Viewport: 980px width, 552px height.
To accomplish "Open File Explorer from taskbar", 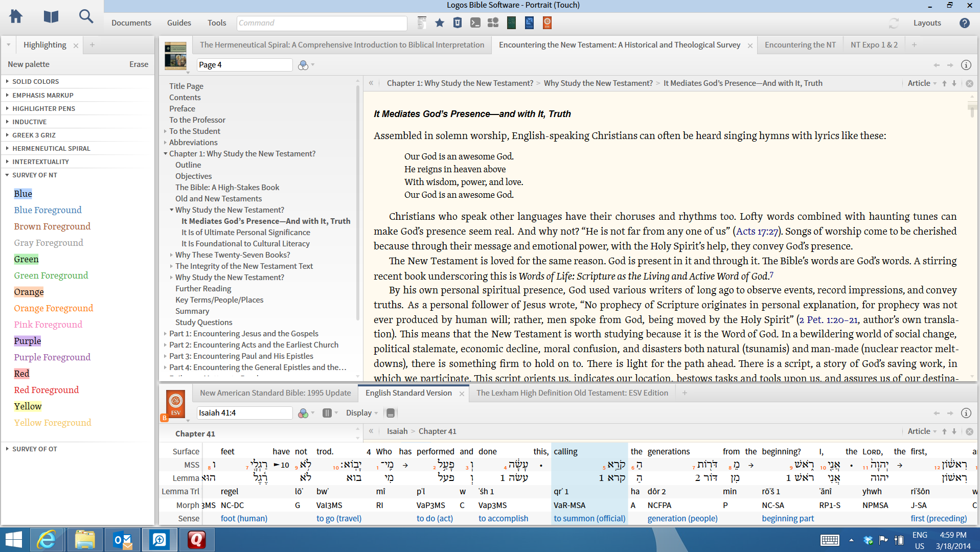I will 85,540.
